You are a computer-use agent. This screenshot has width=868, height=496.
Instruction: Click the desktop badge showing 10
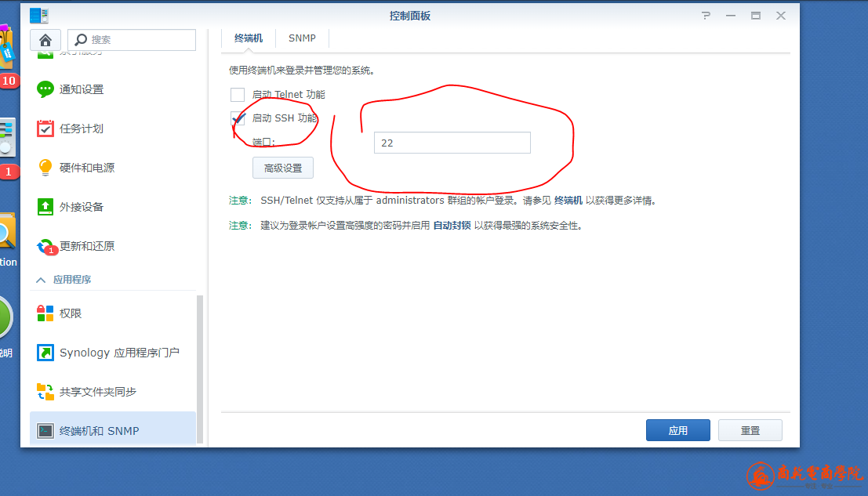point(9,81)
